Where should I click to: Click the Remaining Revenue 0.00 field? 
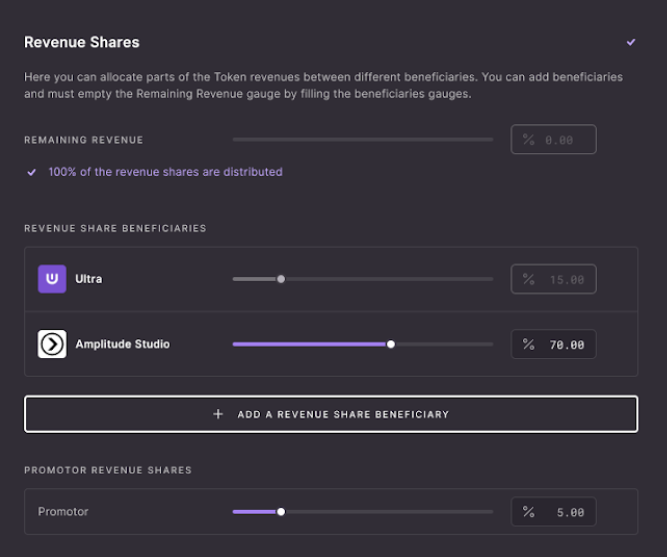click(560, 140)
